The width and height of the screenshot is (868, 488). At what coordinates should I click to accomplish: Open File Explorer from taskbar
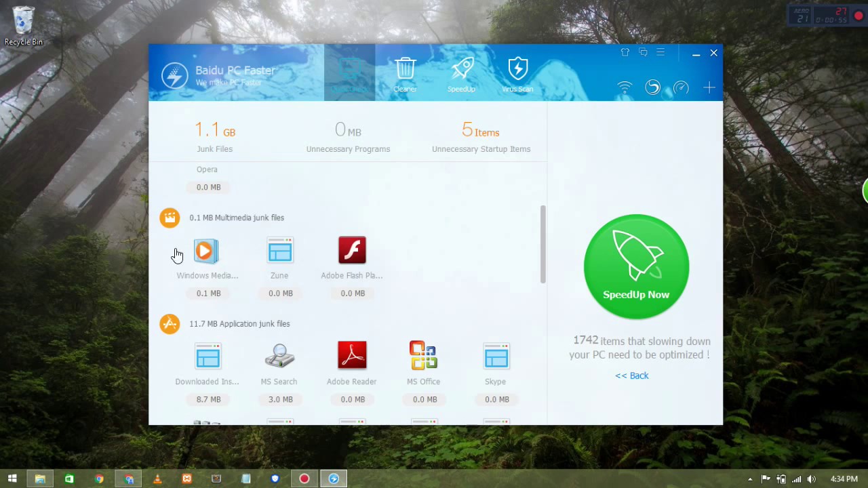40,479
